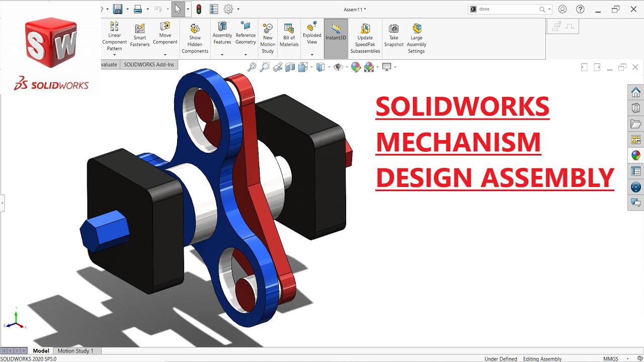
Task: Click the Reference Geometry tool
Action: click(x=246, y=33)
